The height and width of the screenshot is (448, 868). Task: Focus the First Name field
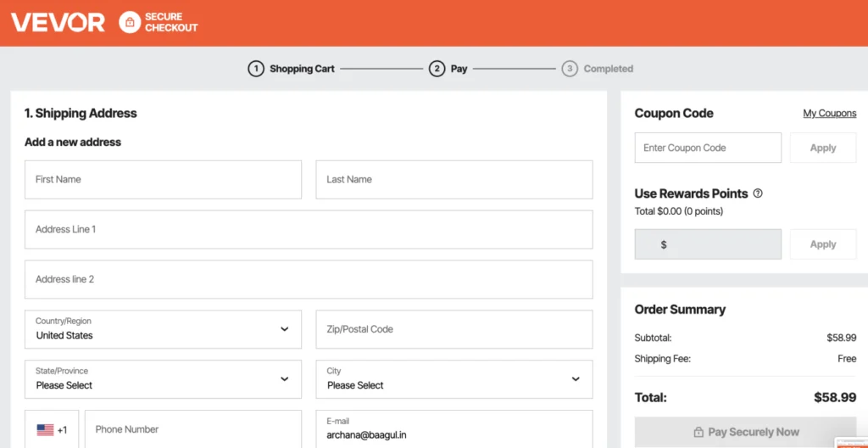pyautogui.click(x=164, y=180)
